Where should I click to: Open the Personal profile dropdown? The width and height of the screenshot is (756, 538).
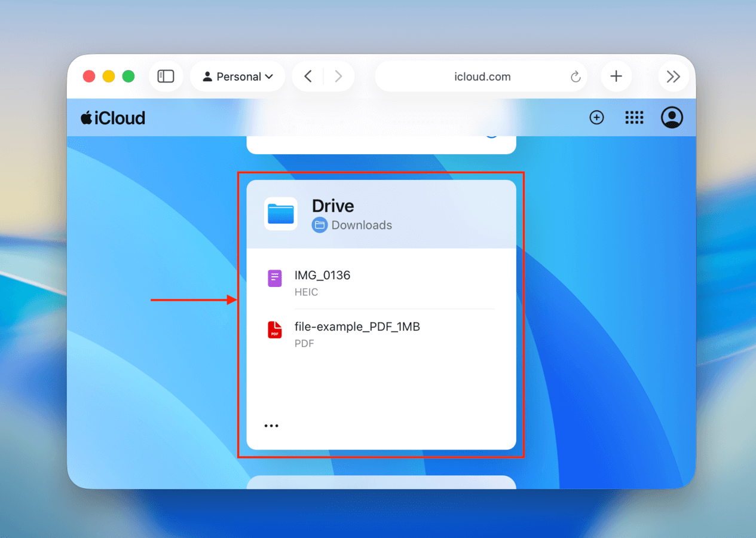237,76
